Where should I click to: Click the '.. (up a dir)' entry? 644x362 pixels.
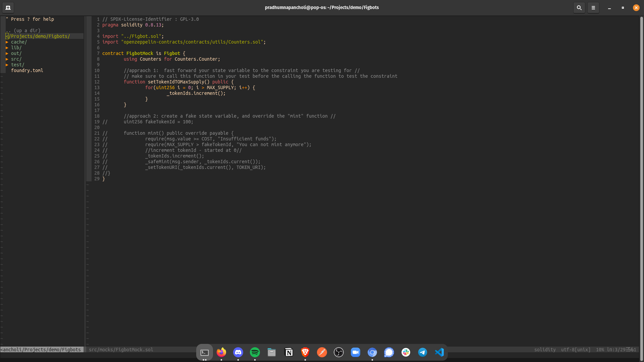(x=23, y=31)
